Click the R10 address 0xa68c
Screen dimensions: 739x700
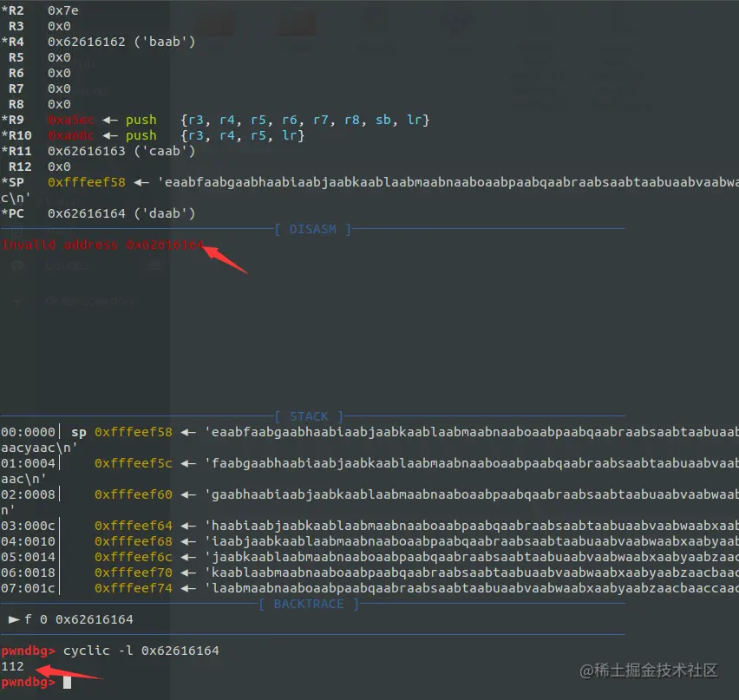pyautogui.click(x=71, y=135)
